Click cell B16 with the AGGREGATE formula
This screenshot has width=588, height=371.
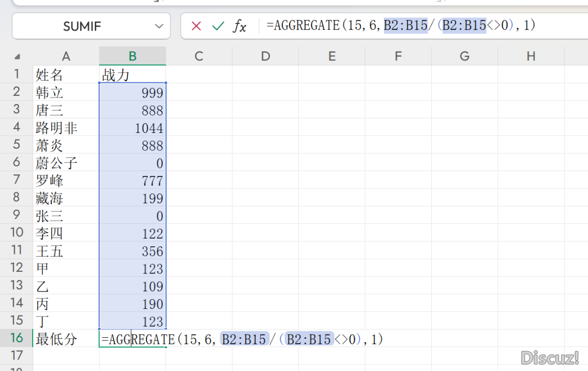pos(132,339)
